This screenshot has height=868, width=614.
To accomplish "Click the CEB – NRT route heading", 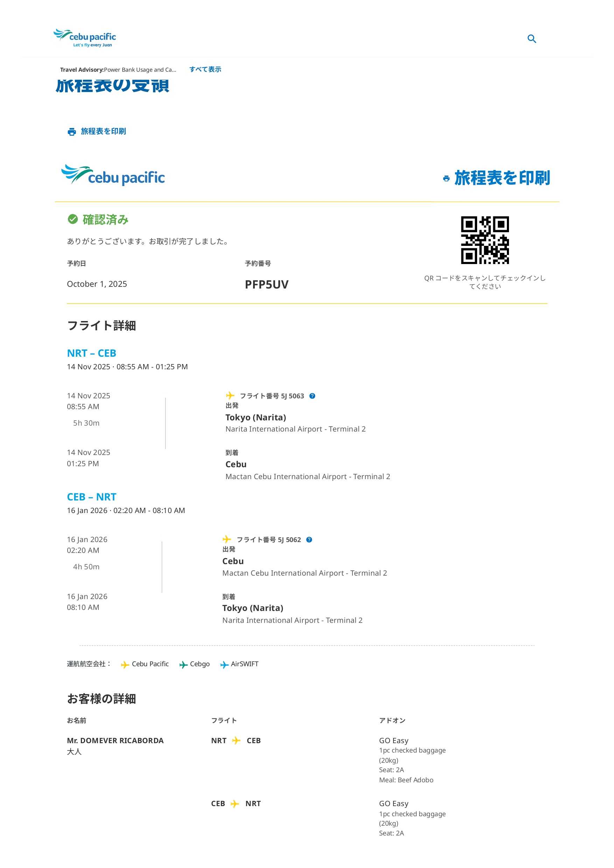I will (92, 497).
